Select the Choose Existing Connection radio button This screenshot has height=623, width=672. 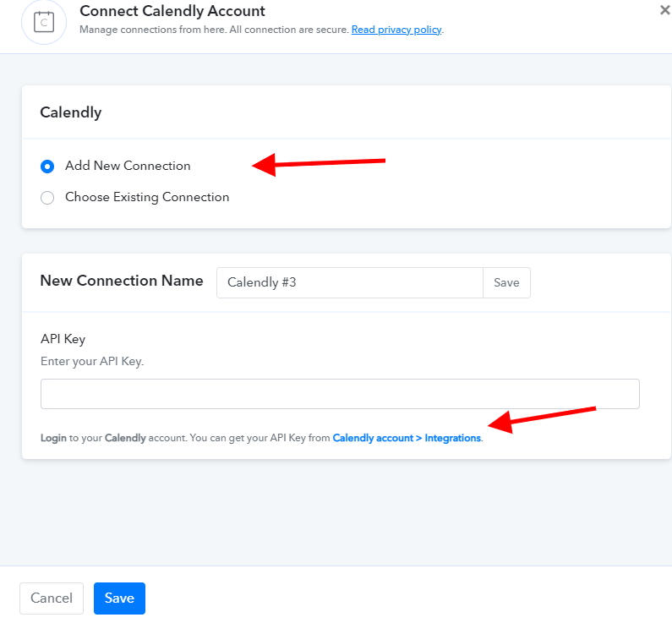tap(47, 198)
